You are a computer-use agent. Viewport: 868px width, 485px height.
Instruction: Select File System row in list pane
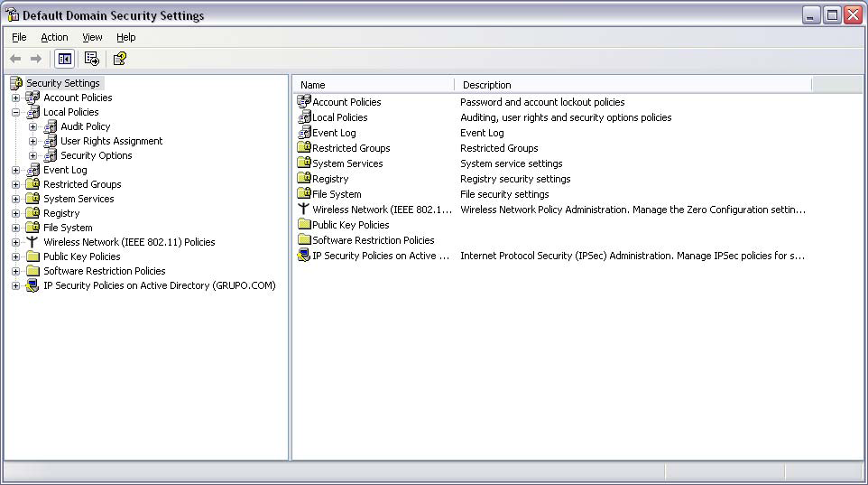(x=554, y=194)
